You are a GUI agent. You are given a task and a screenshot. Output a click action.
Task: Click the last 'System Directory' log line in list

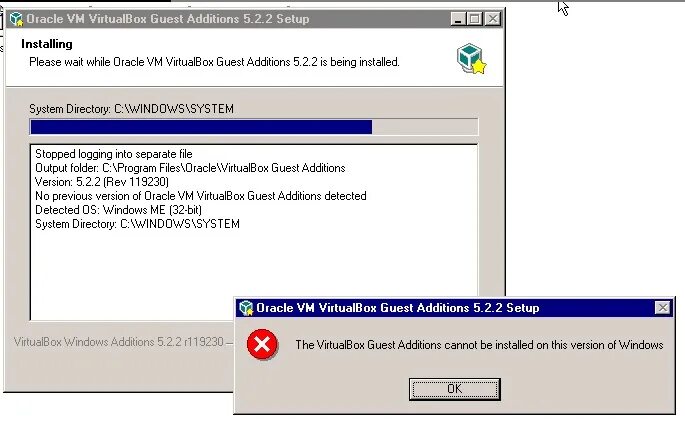click(x=137, y=224)
